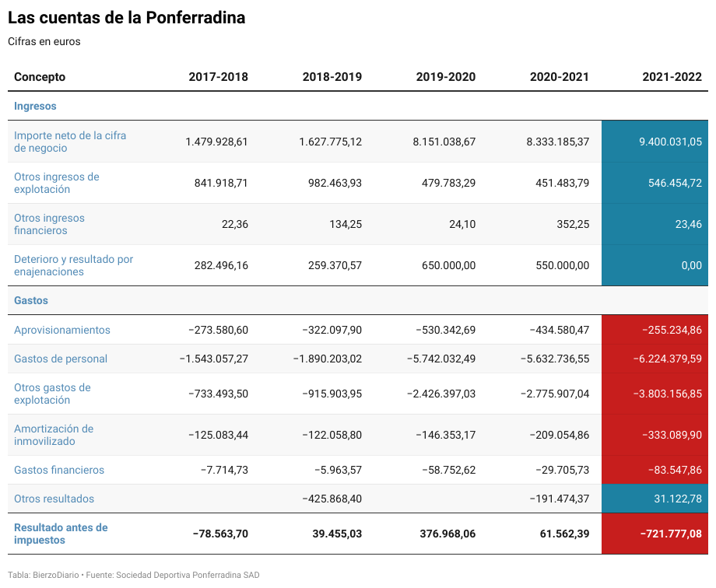Screen dimensions: 716x588
Task: Click the 'Resultado antes de impuestos' row label
Action: (x=61, y=534)
